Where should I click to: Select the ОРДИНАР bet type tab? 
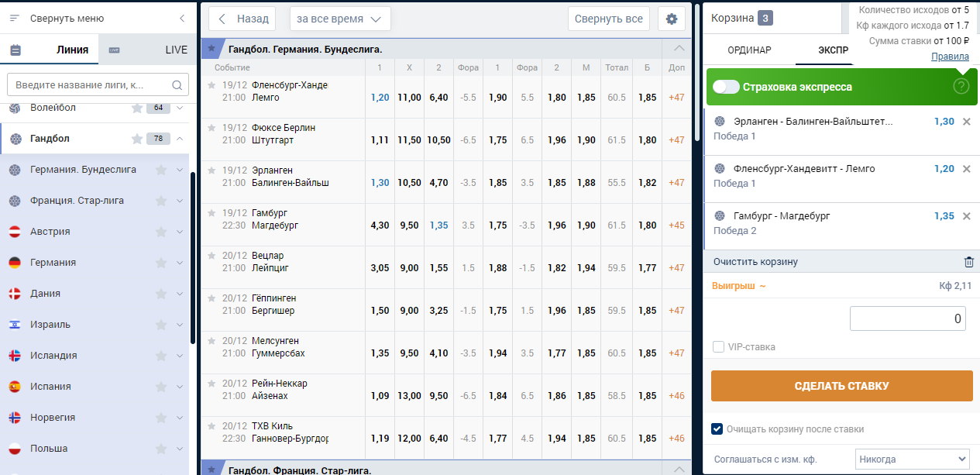pos(749,50)
